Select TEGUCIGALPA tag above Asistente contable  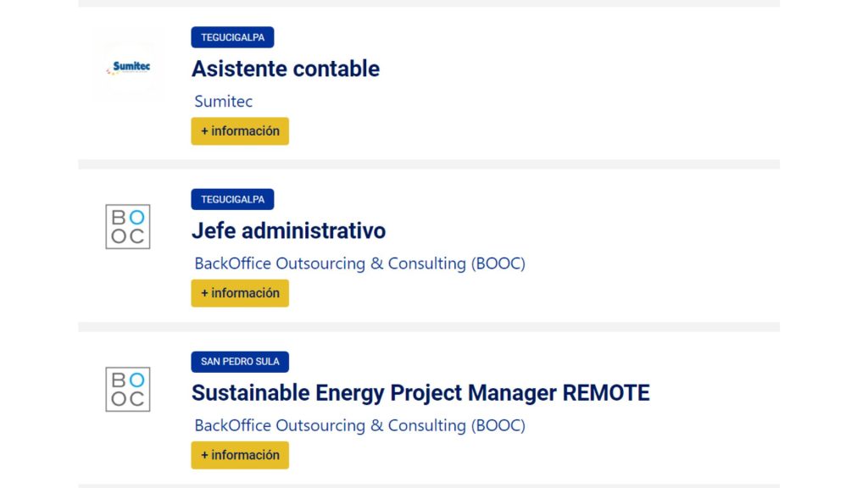coord(232,37)
